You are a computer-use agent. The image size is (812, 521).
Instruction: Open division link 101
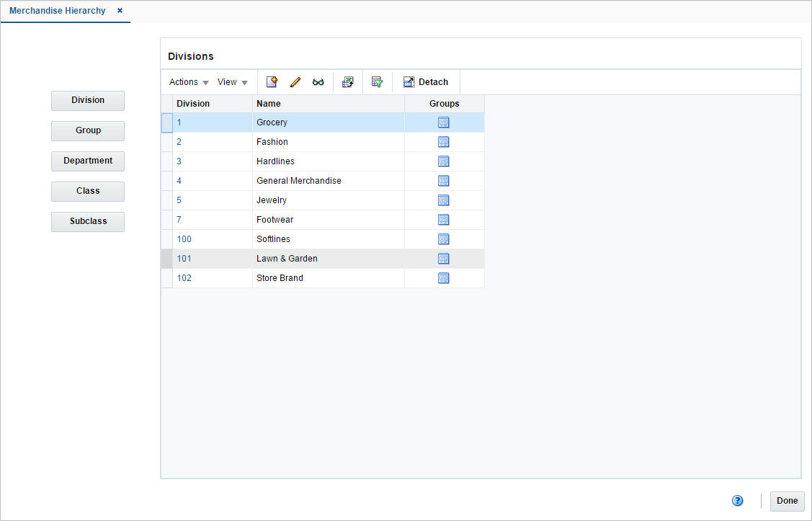click(x=184, y=259)
